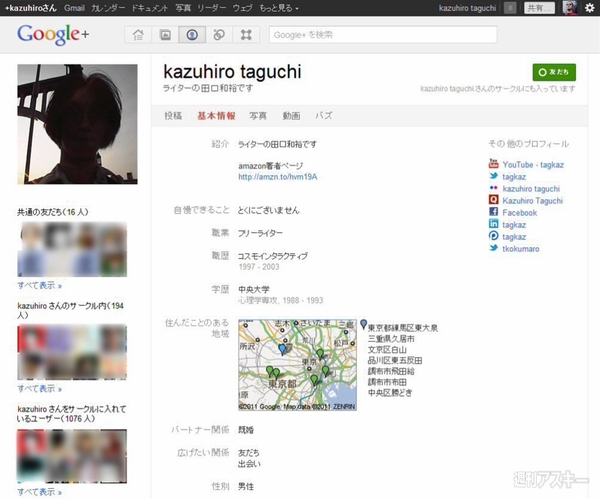Image resolution: width=600 pixels, height=499 pixels.
Task: Open ウェブ from the top bar
Action: 243,8
